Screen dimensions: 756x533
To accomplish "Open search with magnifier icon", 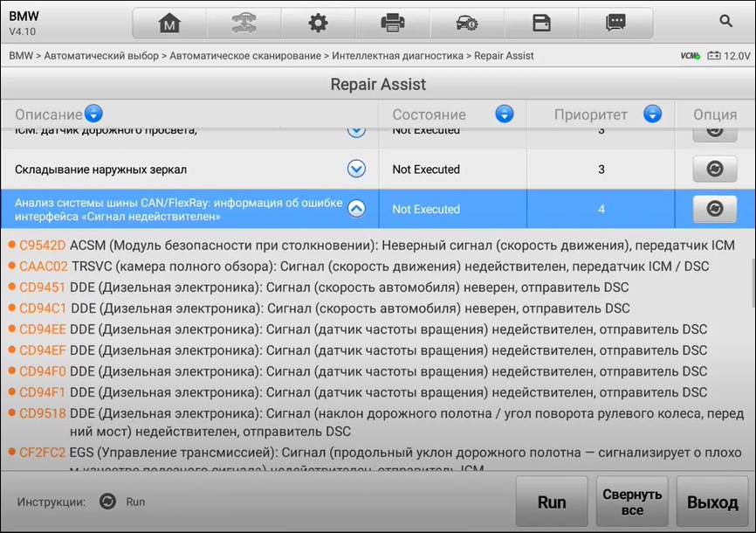I will 725,21.
